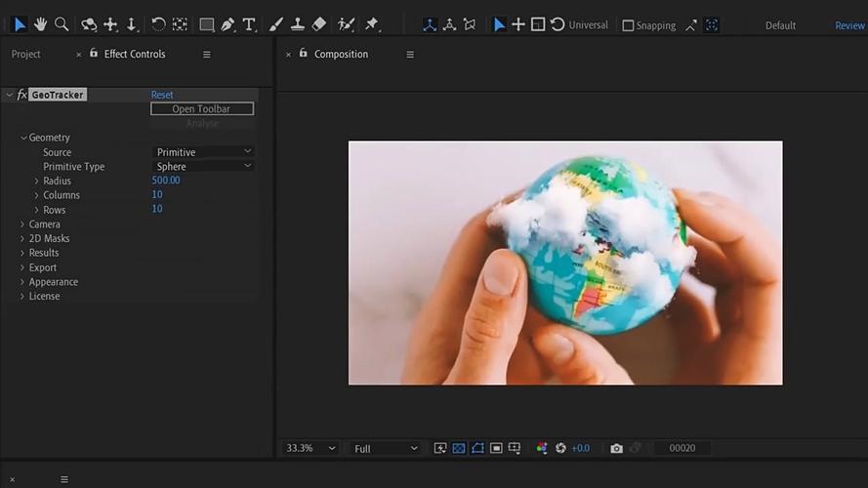This screenshot has height=488, width=868.
Task: Switch to the Default workspace
Action: click(x=780, y=25)
